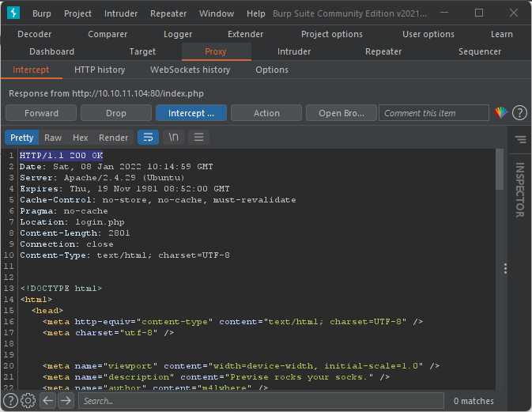This screenshot has height=412, width=532.
Task: Go to next search match arrow
Action: coord(66,401)
